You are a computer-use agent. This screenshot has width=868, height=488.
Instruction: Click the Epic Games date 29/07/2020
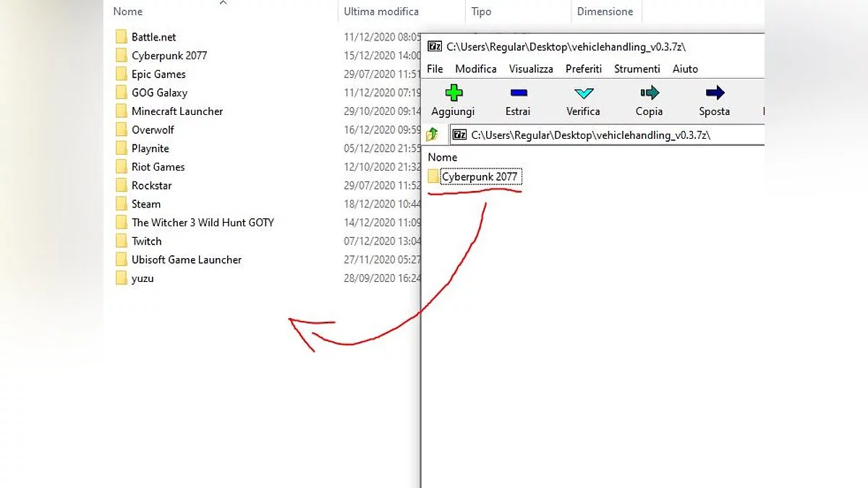pyautogui.click(x=383, y=74)
